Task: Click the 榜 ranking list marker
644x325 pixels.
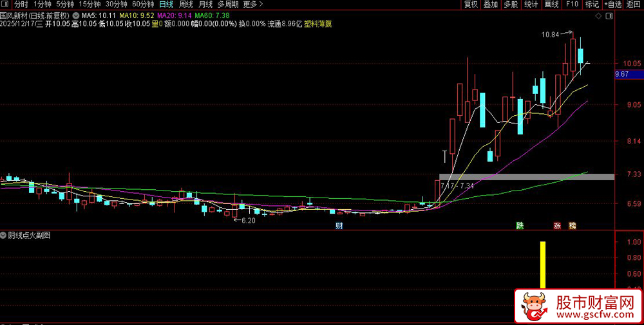Action: tap(572, 226)
